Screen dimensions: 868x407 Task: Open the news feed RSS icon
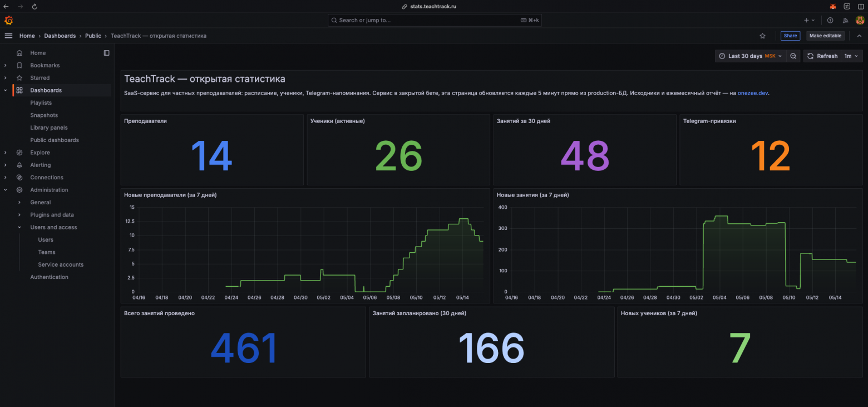[x=845, y=20]
